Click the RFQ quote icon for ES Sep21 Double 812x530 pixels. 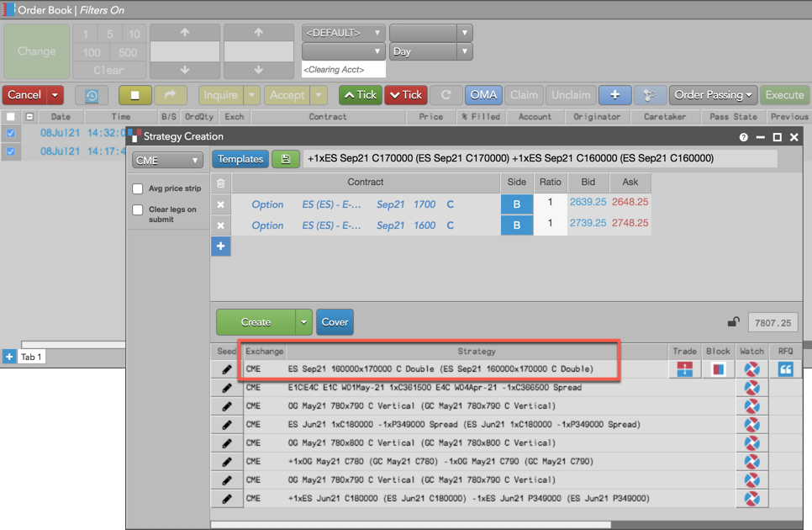click(785, 368)
